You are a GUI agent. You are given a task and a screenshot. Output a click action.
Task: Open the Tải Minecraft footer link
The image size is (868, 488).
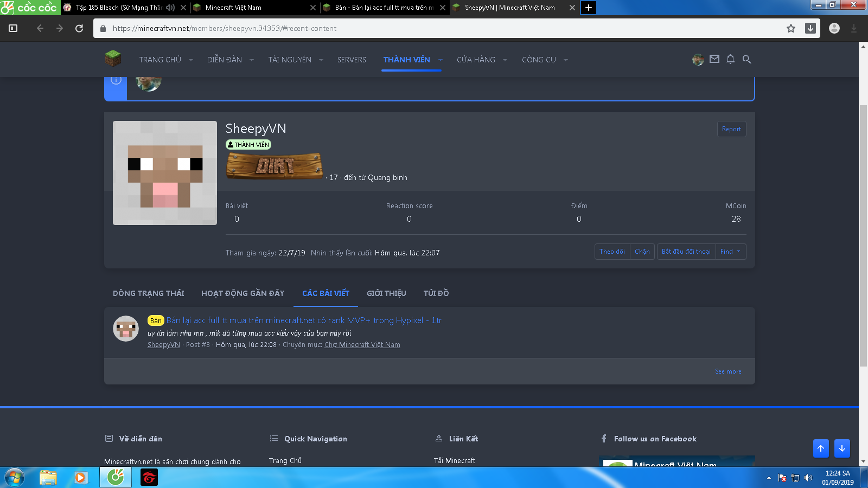tap(455, 461)
